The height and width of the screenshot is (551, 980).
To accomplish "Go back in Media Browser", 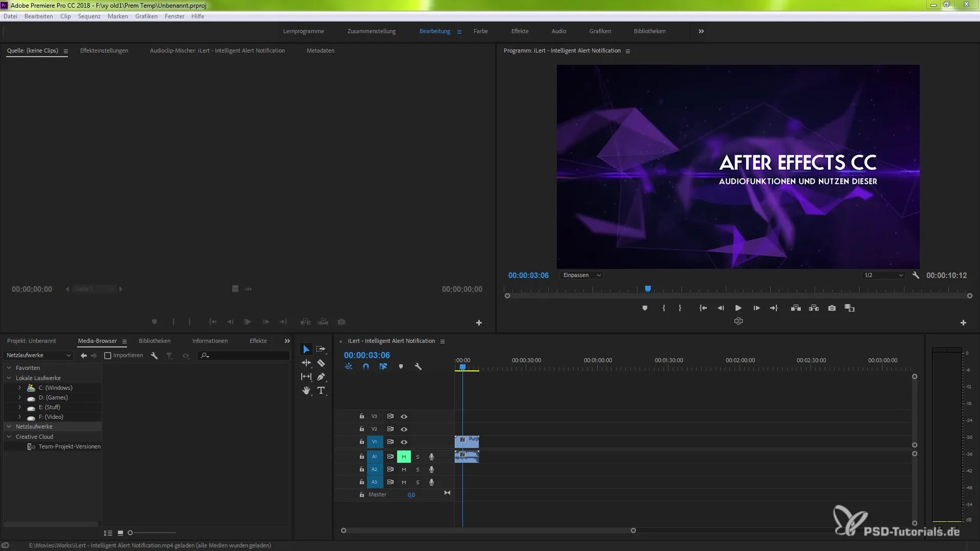I will tap(84, 356).
